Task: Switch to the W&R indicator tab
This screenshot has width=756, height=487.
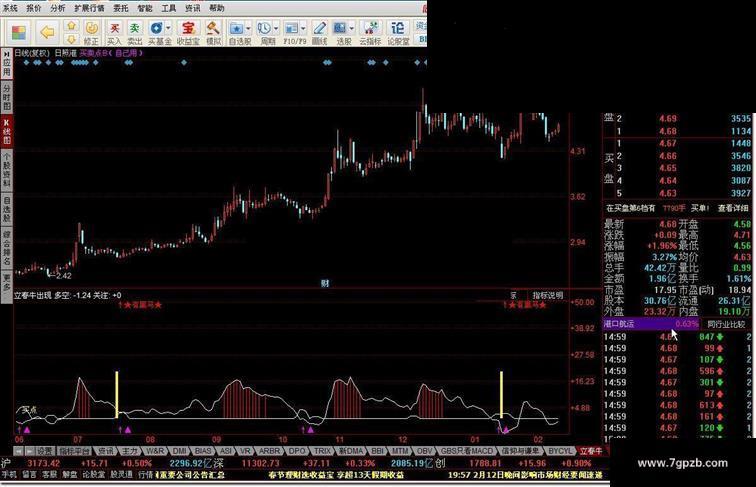Action: click(x=155, y=451)
